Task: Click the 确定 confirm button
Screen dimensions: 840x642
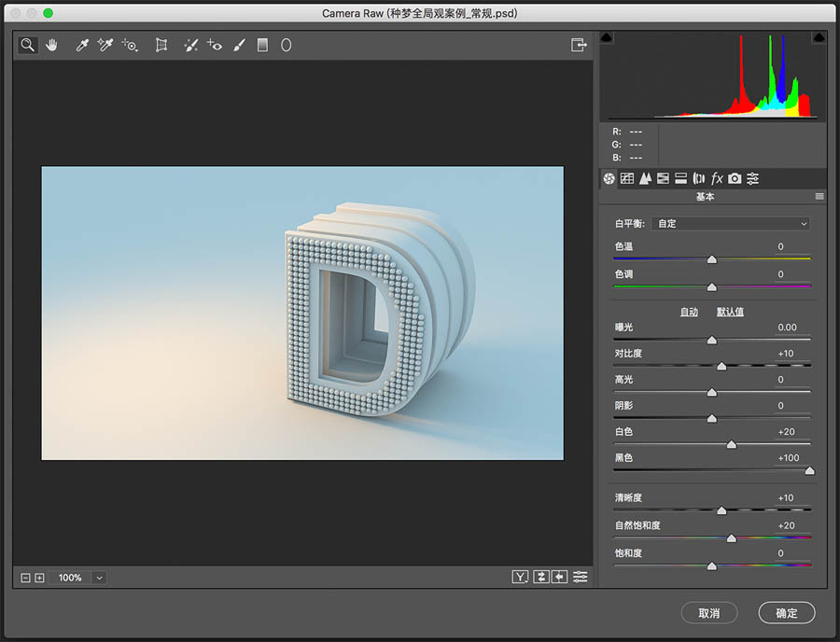Action: click(786, 612)
